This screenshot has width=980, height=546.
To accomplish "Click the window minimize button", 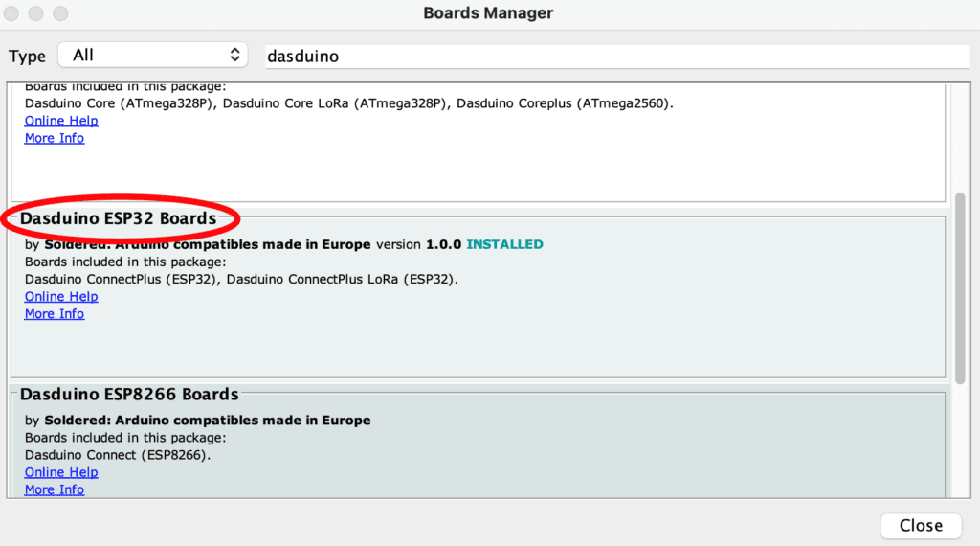I will [x=35, y=13].
